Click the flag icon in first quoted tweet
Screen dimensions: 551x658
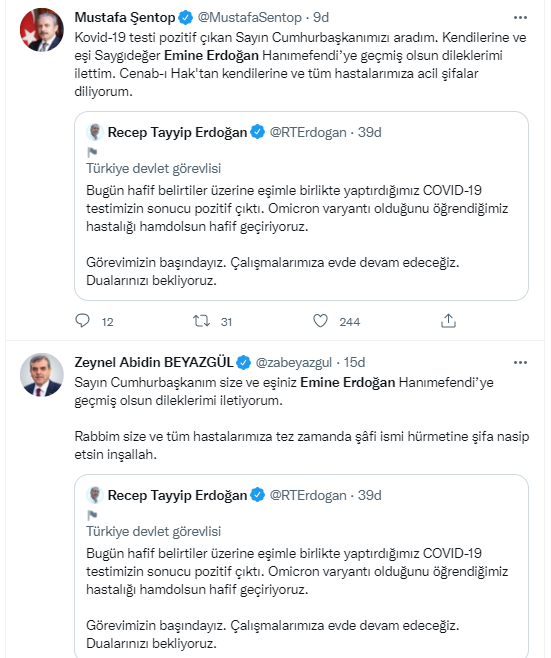tap(92, 152)
